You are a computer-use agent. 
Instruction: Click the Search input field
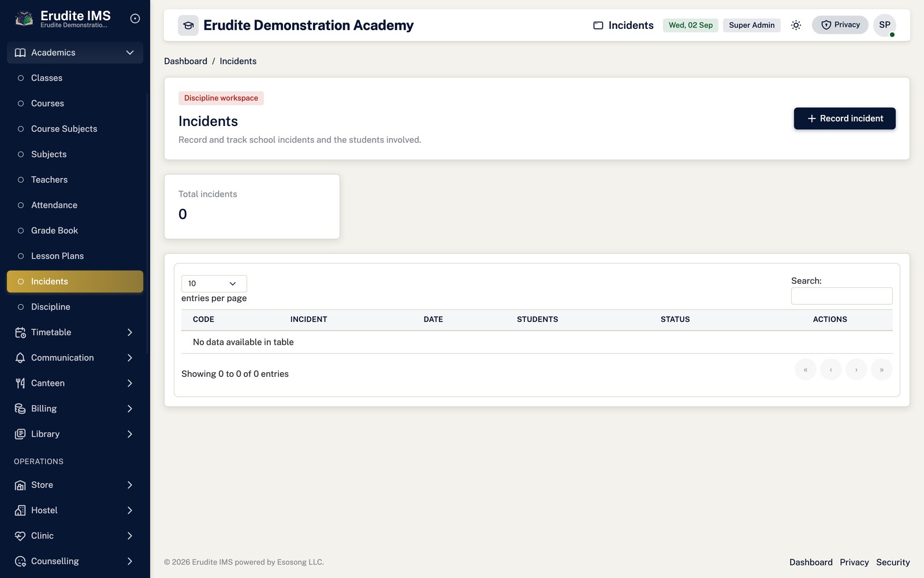842,296
